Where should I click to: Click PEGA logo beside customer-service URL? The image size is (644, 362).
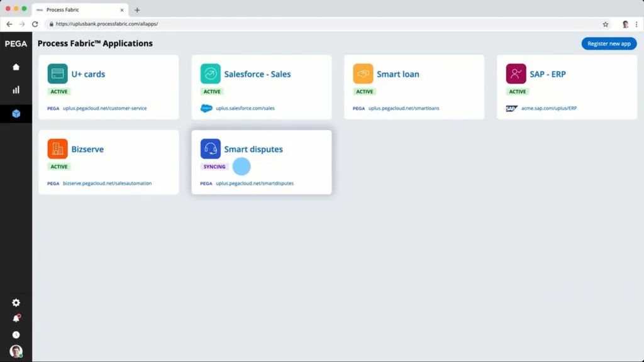(53, 108)
